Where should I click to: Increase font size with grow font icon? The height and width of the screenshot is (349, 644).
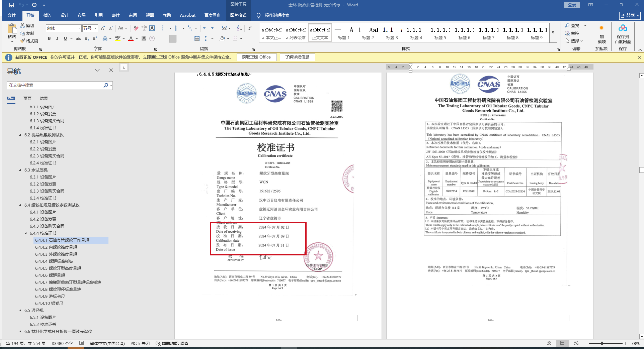[x=103, y=28]
